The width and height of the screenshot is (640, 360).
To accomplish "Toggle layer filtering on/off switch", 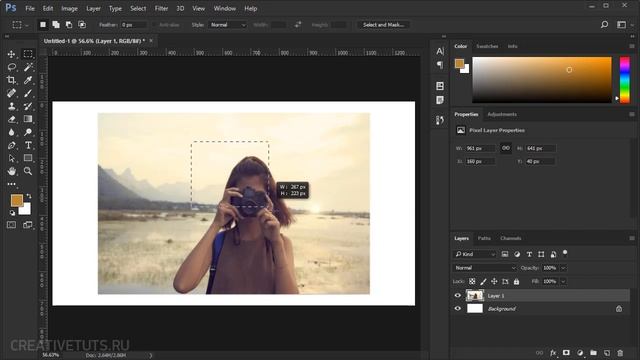I will pyautogui.click(x=565, y=253).
